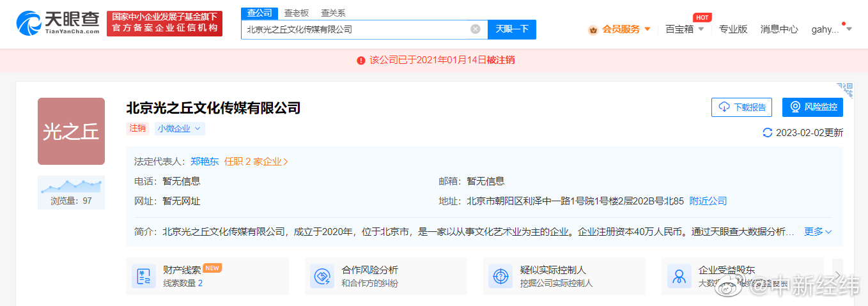Click the 国家中小企业发展子基金 banner
Viewport: 868px width, 306px height.
point(164,23)
